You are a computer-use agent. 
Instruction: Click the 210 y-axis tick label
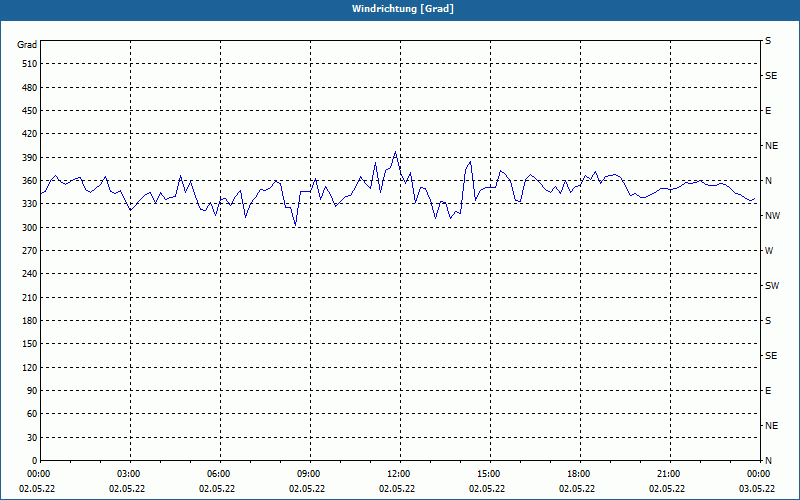tap(30, 297)
